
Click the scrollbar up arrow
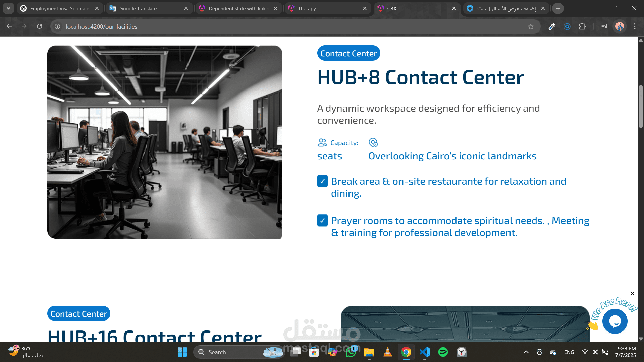[x=641, y=40]
